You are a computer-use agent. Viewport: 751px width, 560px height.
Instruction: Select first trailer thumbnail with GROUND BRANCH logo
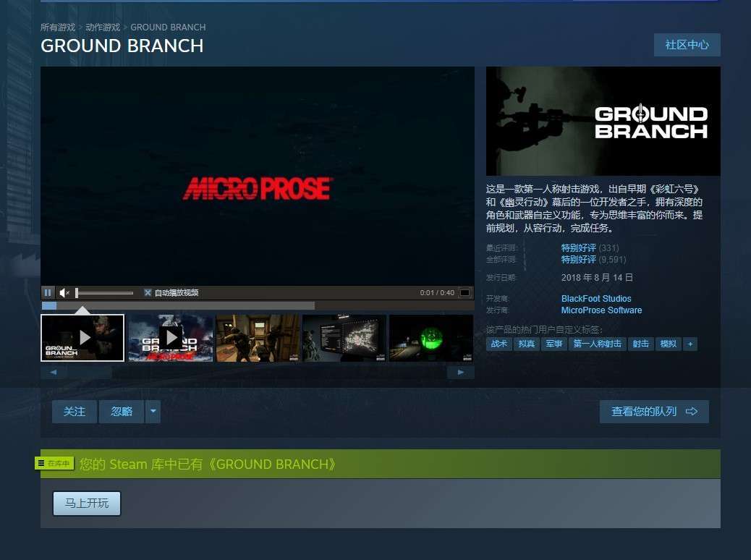point(82,338)
